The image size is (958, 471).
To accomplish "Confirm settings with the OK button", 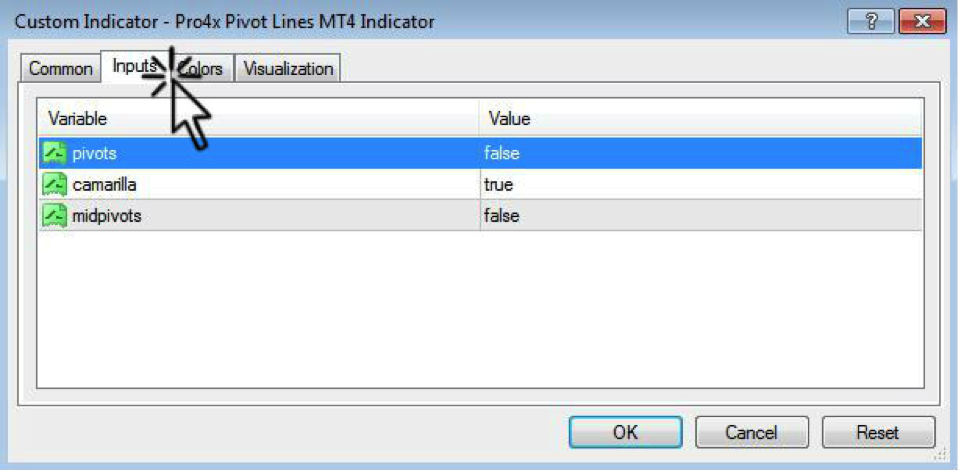I will pyautogui.click(x=625, y=433).
